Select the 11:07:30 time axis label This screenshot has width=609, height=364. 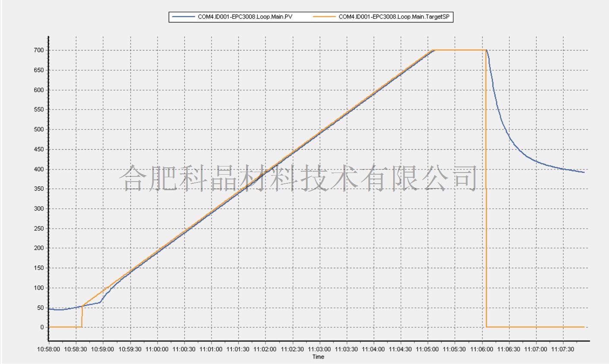coord(564,349)
